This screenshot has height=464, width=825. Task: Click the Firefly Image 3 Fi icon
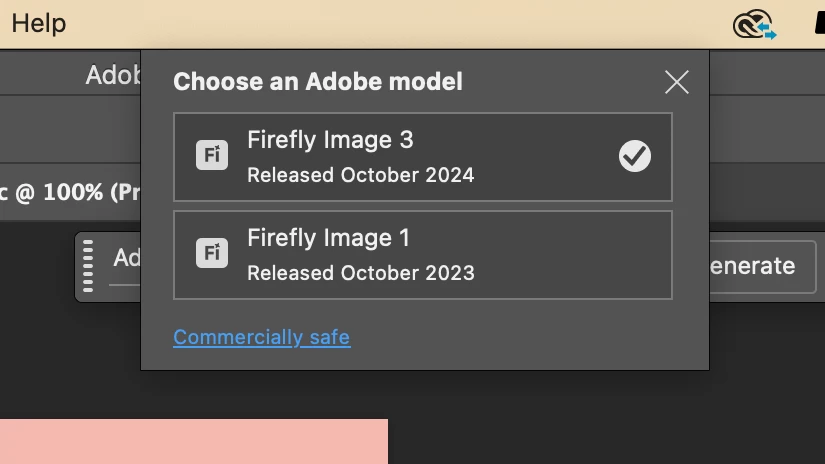point(212,156)
